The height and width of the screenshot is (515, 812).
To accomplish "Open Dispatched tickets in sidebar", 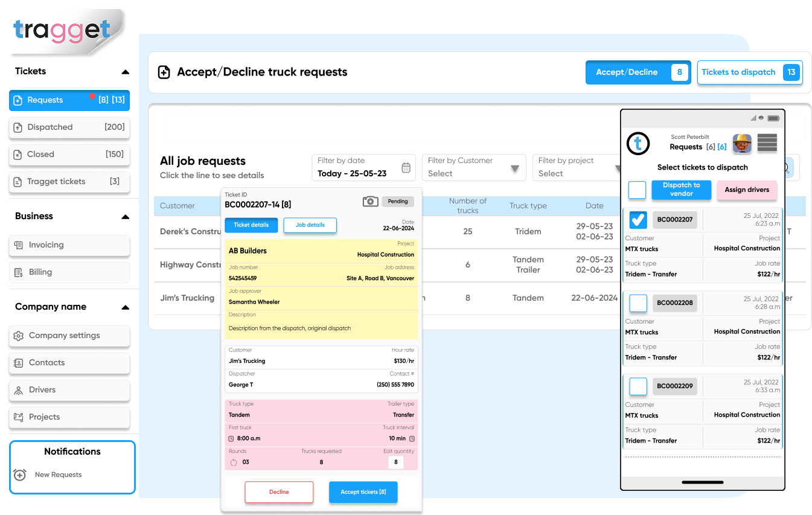I will [69, 127].
